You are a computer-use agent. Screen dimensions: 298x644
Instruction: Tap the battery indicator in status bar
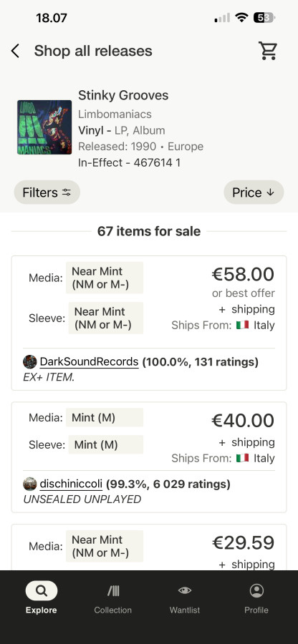click(264, 18)
